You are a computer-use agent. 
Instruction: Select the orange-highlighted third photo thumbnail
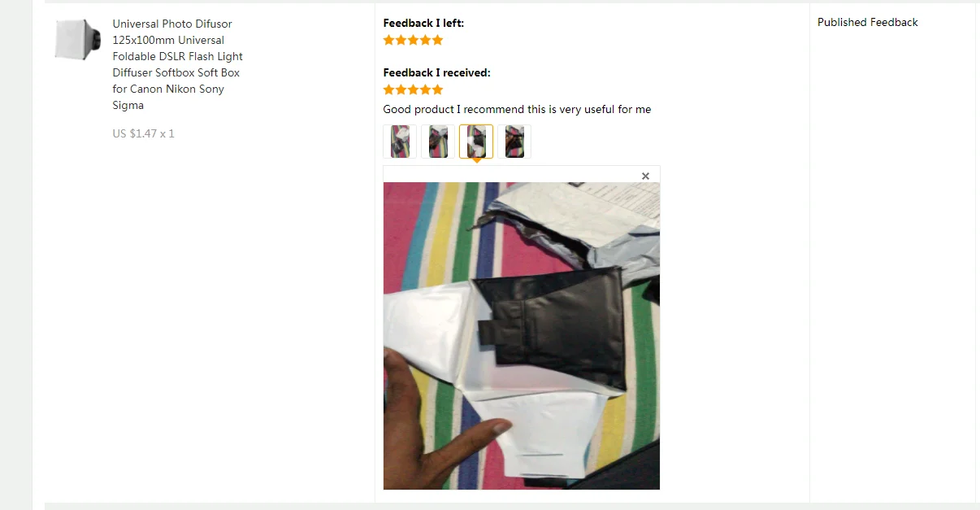tap(476, 142)
